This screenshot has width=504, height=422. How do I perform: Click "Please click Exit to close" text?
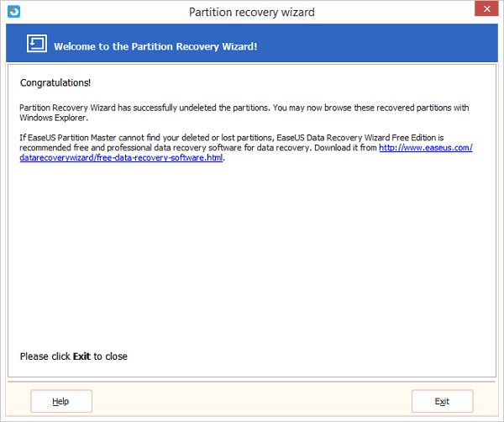[x=74, y=356]
